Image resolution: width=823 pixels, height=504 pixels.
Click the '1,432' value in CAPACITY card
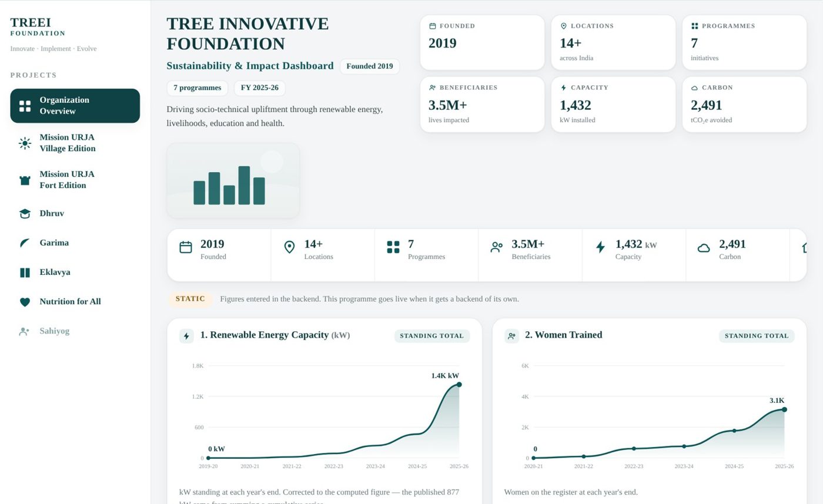point(575,105)
